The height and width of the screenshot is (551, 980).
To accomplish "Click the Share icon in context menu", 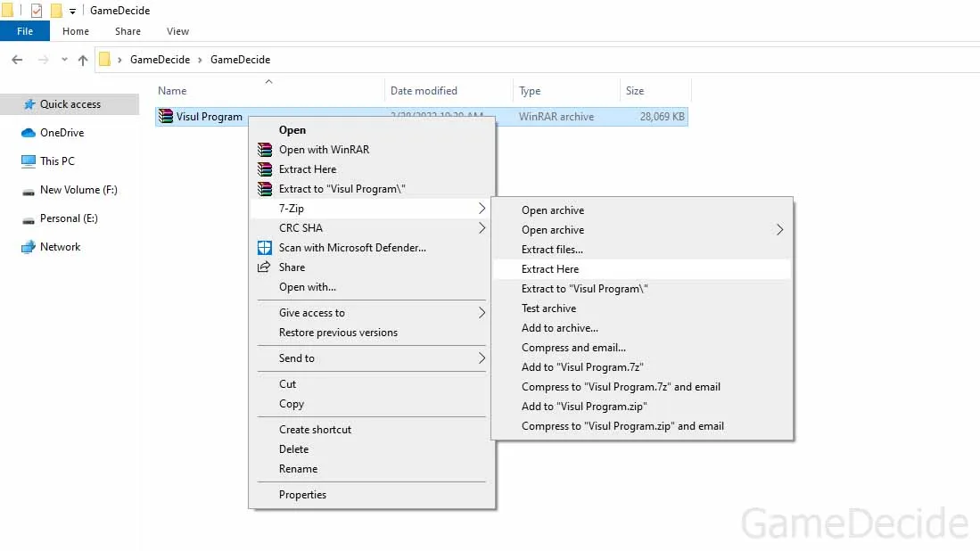I will pos(264,267).
